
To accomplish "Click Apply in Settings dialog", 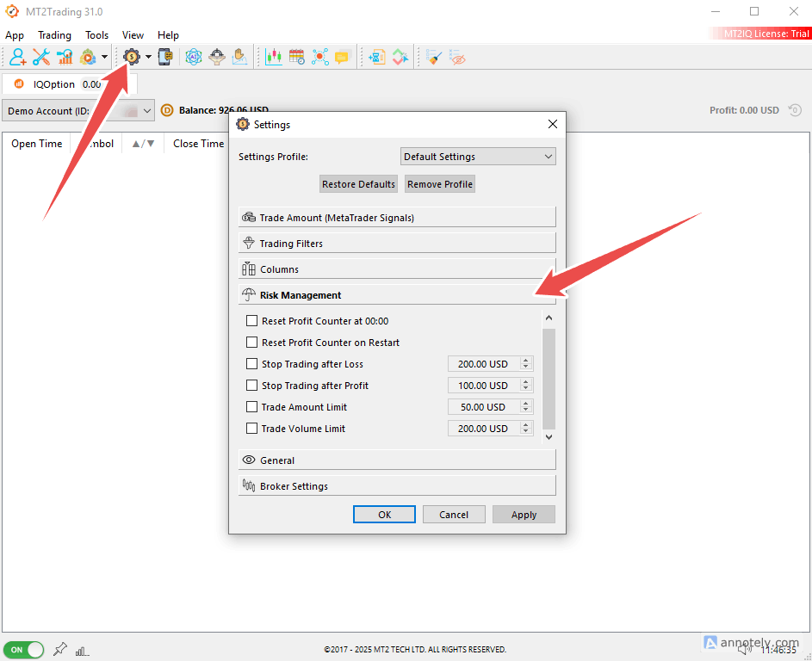I will pyautogui.click(x=524, y=515).
